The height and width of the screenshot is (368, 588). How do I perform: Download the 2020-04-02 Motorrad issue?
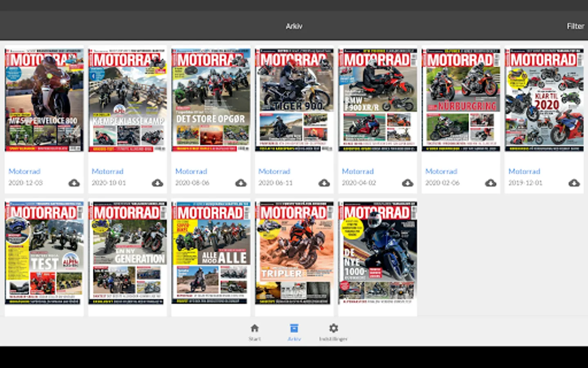407,183
